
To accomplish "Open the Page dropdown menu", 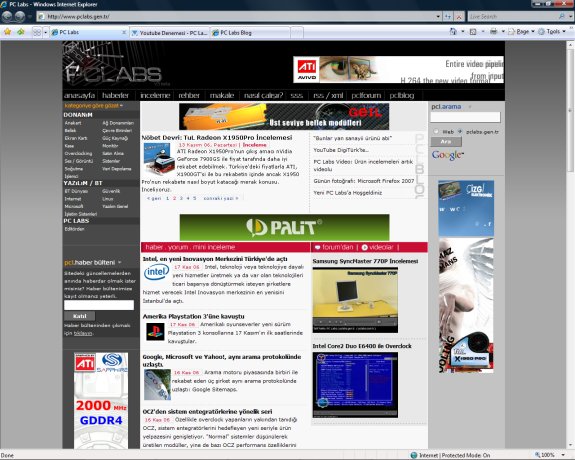I will coord(521,32).
